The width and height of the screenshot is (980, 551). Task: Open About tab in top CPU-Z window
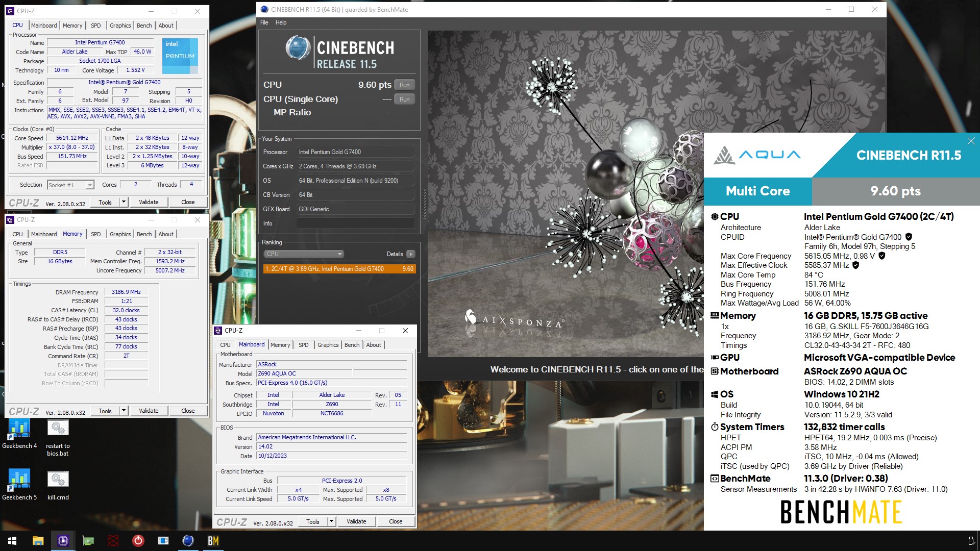(166, 26)
